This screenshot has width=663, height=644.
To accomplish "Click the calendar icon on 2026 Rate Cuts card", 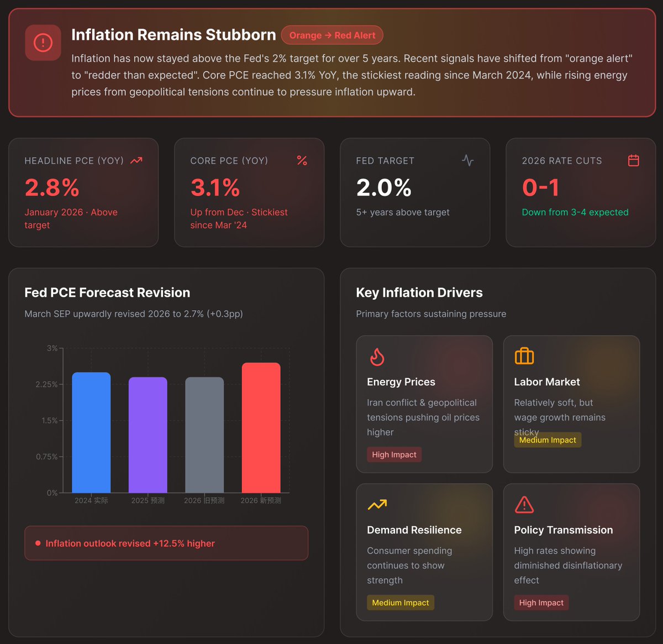I will (x=634, y=160).
